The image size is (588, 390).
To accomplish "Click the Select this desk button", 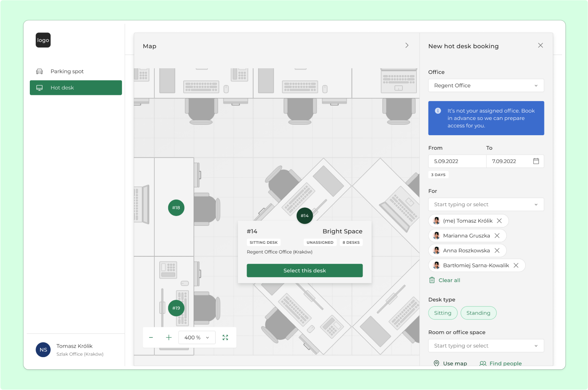I will [x=305, y=270].
